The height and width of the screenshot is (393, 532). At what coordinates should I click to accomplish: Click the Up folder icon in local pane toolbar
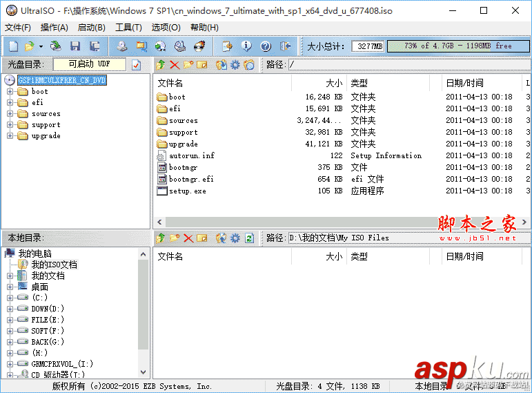coord(161,238)
